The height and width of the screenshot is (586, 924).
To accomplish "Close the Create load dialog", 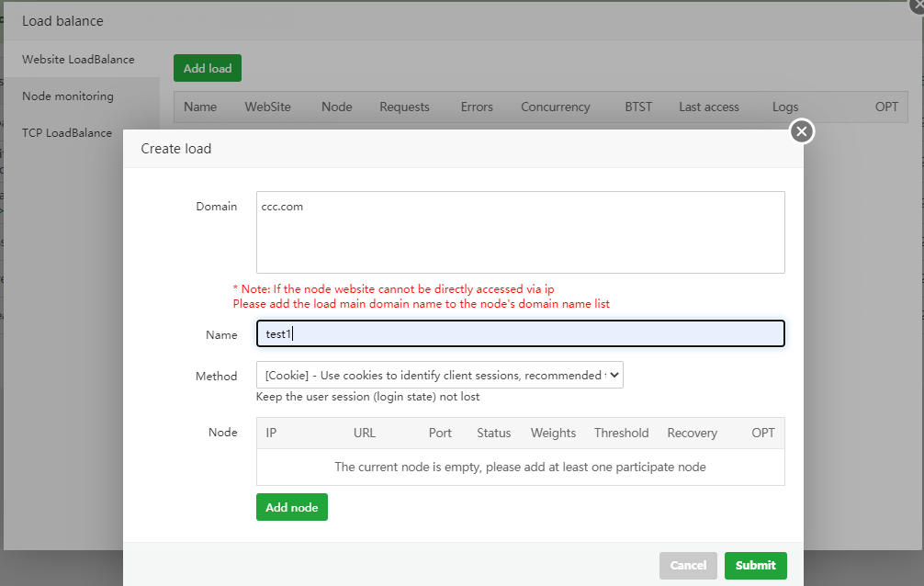I will click(x=802, y=132).
